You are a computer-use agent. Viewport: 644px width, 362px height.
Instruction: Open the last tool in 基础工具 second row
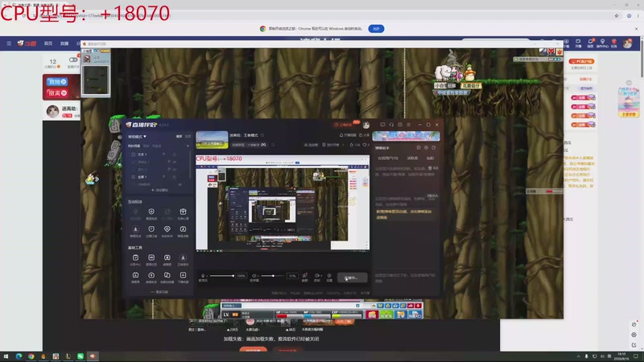coord(183,275)
